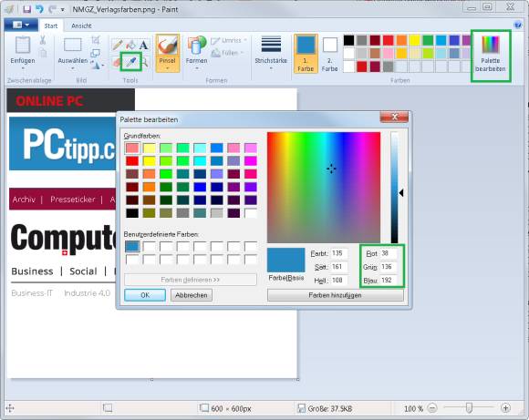The width and height of the screenshot is (529, 420).
Task: Expand the Pinsel brush dropdown
Action: click(167, 68)
